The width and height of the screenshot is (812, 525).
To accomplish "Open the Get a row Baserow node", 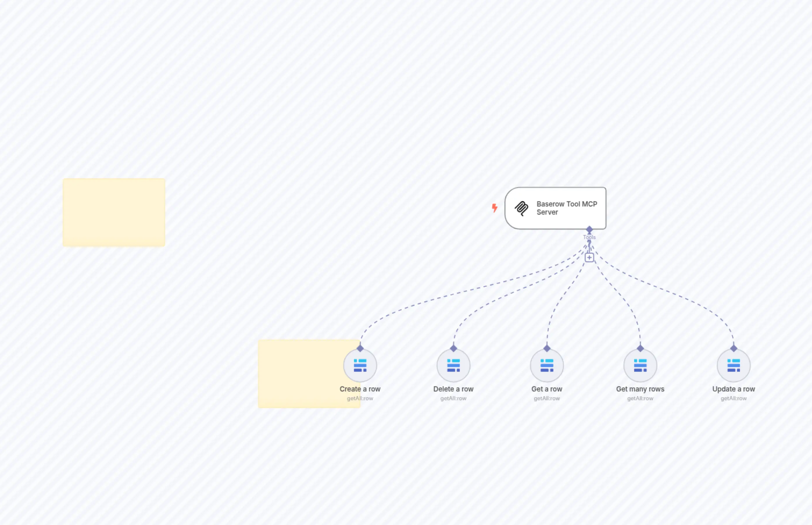I will [x=547, y=365].
